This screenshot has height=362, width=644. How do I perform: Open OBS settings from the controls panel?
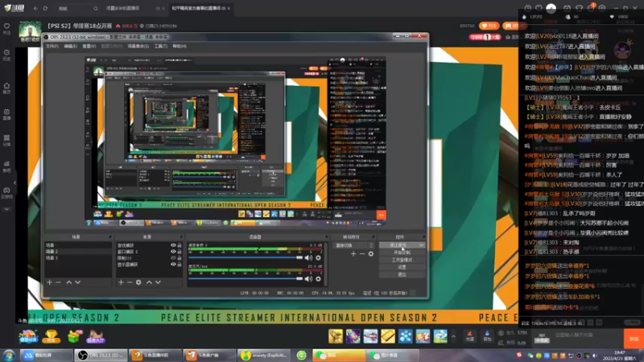402,267
